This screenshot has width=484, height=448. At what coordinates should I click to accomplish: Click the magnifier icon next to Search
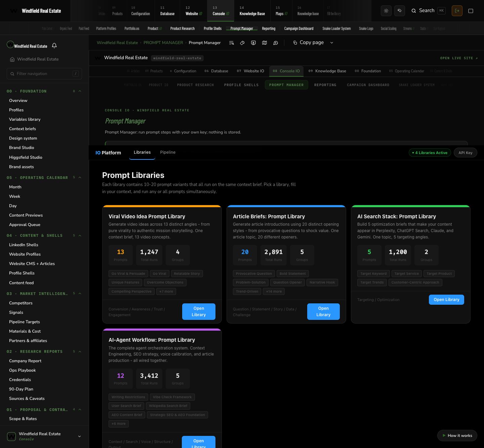click(414, 11)
